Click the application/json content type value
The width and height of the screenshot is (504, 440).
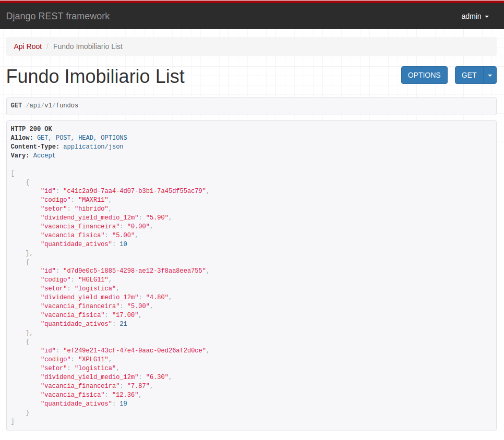93,146
